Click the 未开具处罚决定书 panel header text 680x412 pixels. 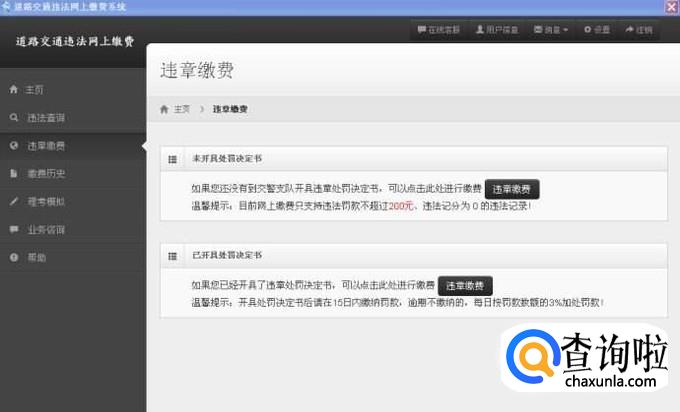(x=227, y=159)
